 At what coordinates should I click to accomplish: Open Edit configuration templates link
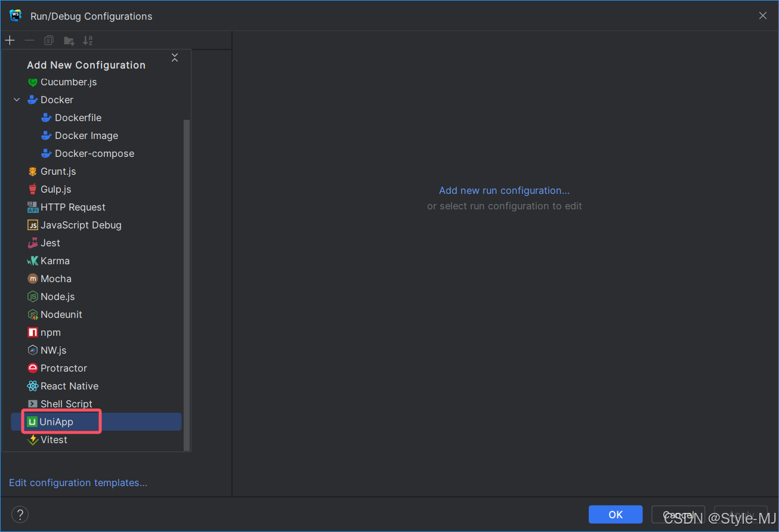78,482
